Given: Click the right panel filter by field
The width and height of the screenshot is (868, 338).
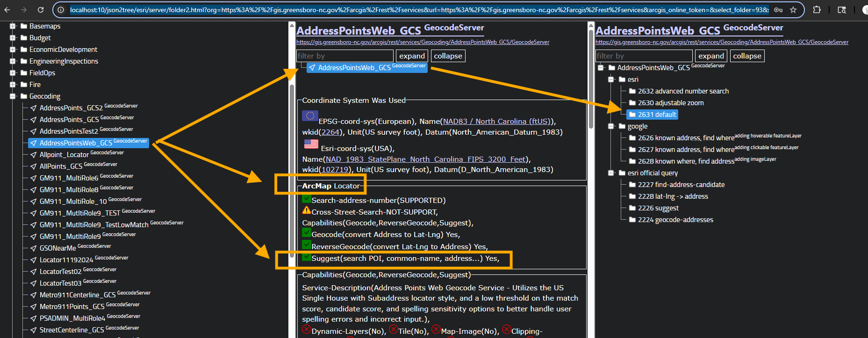Looking at the screenshot, I should pos(644,56).
